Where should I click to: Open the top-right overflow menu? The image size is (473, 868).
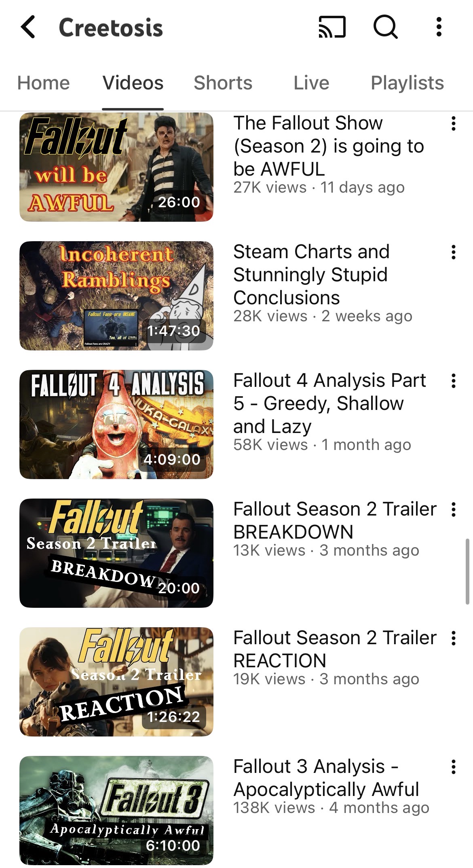[439, 27]
